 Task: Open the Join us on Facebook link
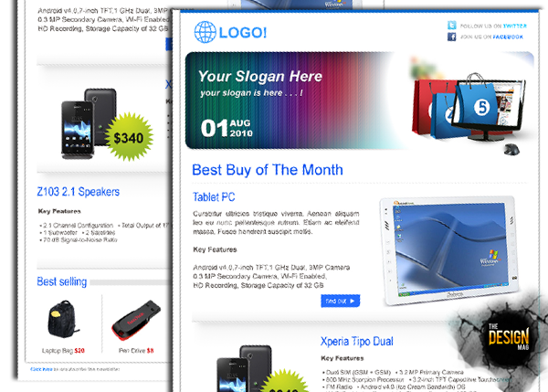491,37
